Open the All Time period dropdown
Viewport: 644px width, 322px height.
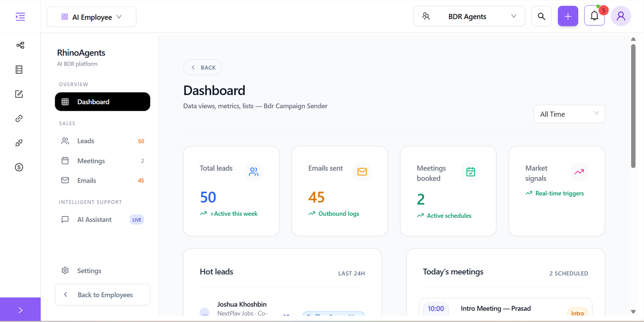pos(569,114)
